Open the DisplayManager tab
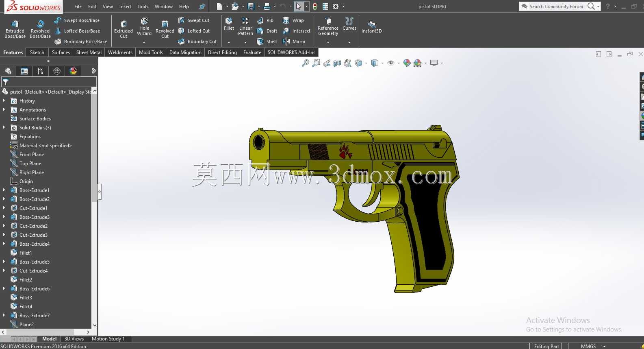This screenshot has height=349, width=644. click(73, 71)
